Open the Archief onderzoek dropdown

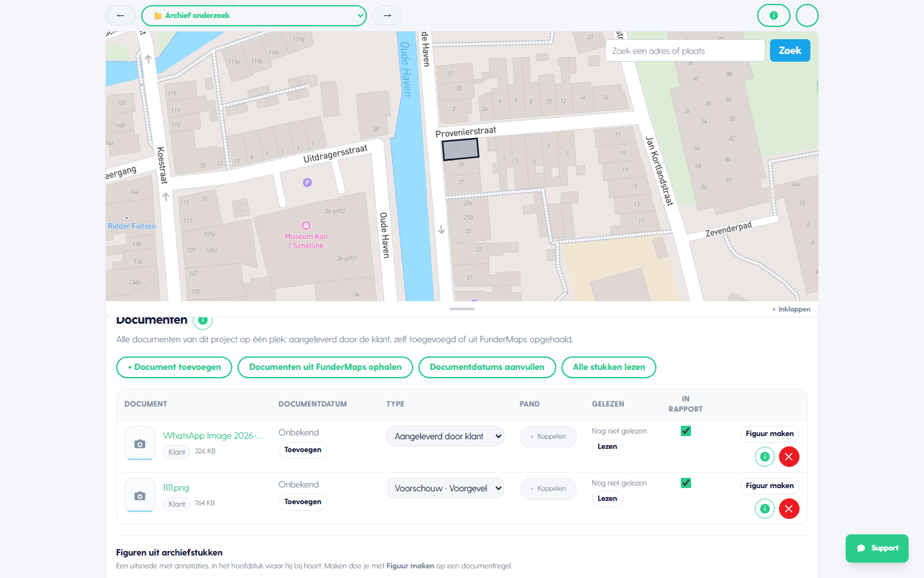(x=254, y=15)
